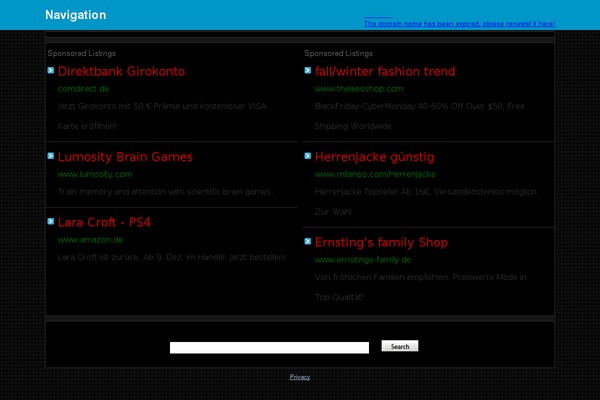
Task: Visit the www.amazon.de URL
Action: pos(90,240)
